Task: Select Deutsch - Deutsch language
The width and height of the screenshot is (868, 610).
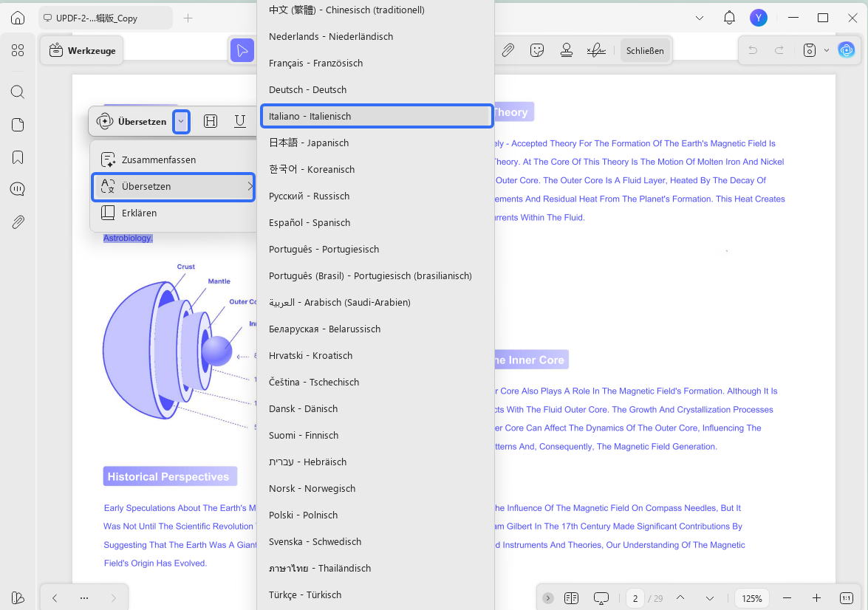Action: tap(376, 89)
